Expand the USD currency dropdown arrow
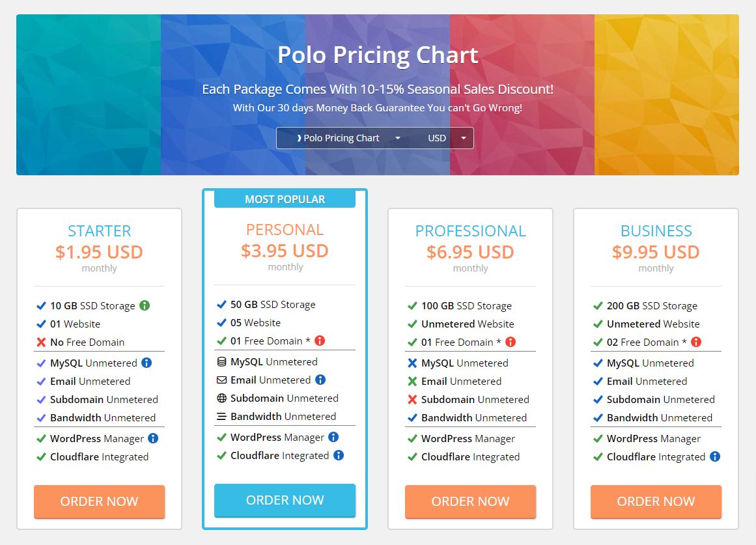This screenshot has width=756, height=545. (464, 138)
